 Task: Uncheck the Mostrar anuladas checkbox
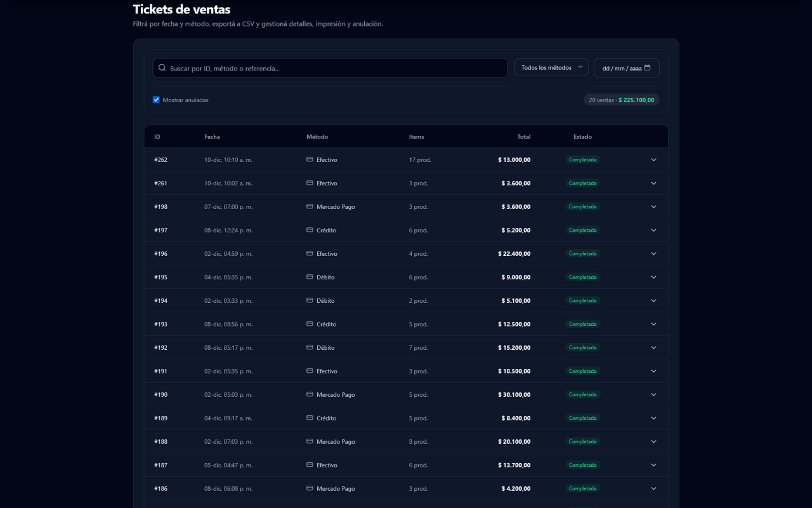tap(156, 100)
